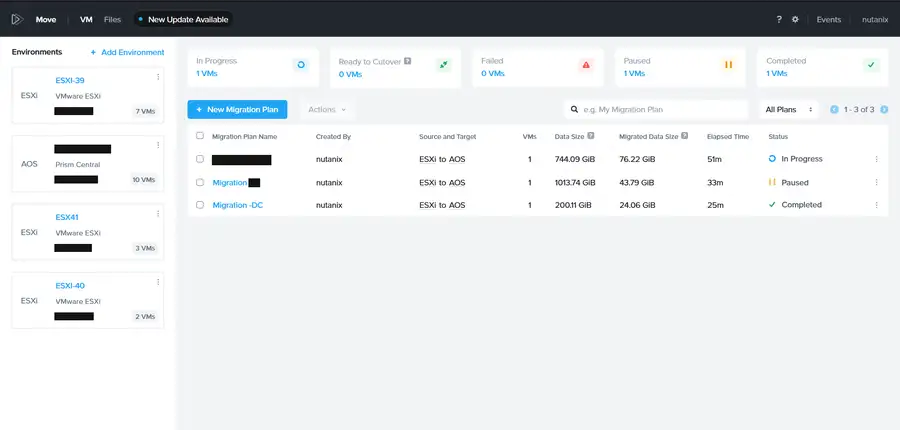Click 0 VMs link under Ready to Cutover
The width and height of the screenshot is (900, 430).
pos(350,74)
